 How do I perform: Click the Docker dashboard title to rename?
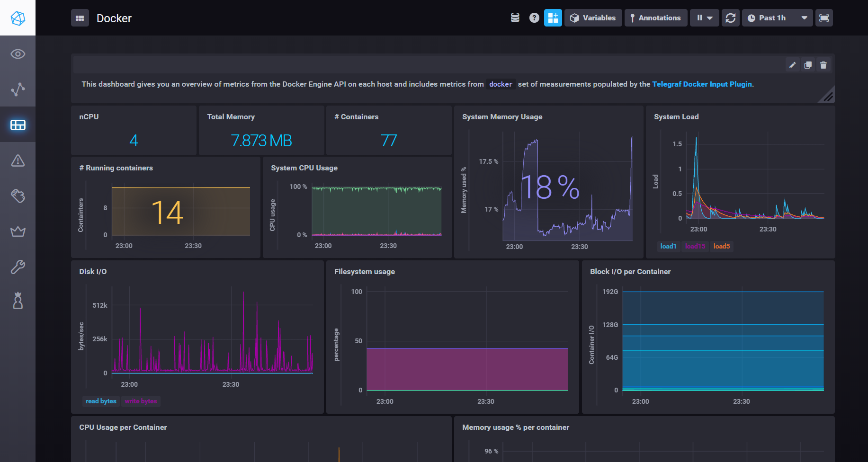tap(114, 18)
